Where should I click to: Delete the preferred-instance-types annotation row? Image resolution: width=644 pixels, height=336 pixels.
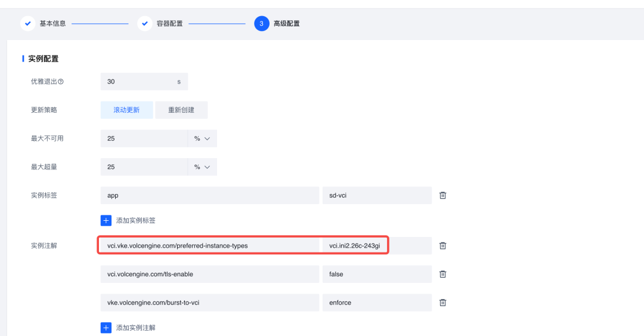pos(442,245)
